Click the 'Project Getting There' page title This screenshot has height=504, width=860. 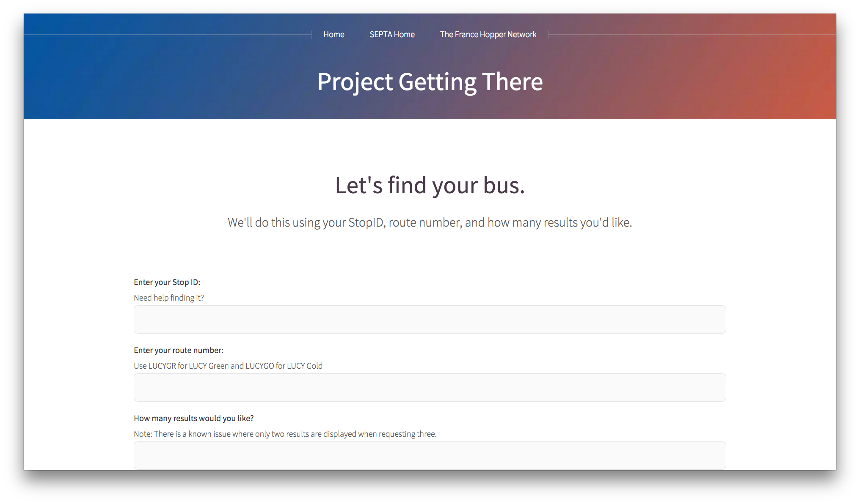430,82
